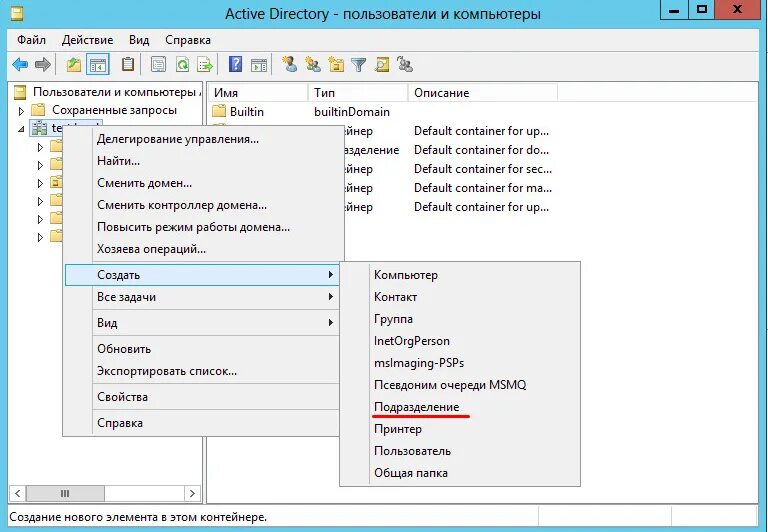Click the Export list toolbar icon
Viewport: 768px width, 532px height.
click(x=205, y=64)
